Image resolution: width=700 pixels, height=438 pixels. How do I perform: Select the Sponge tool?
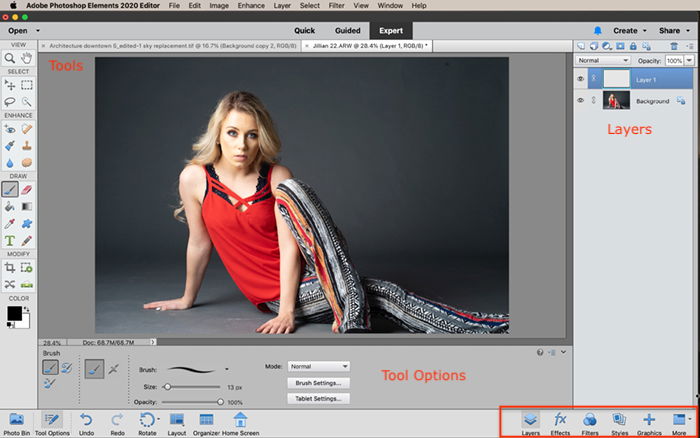(27, 163)
